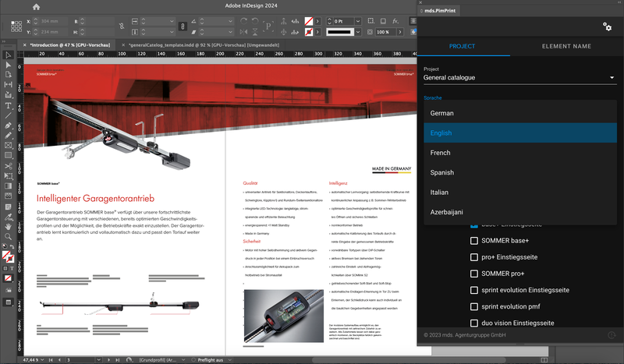Choose the Scissors tool

(x=8, y=165)
